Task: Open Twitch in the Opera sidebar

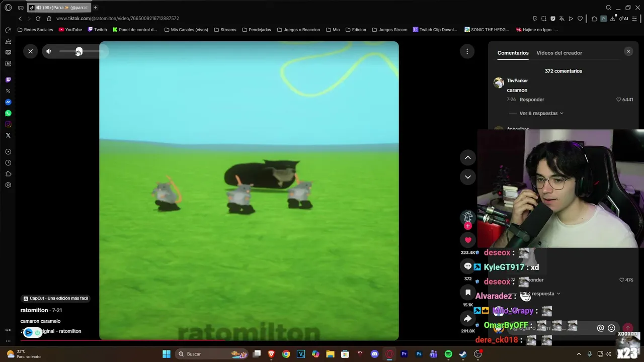Action: point(8,80)
